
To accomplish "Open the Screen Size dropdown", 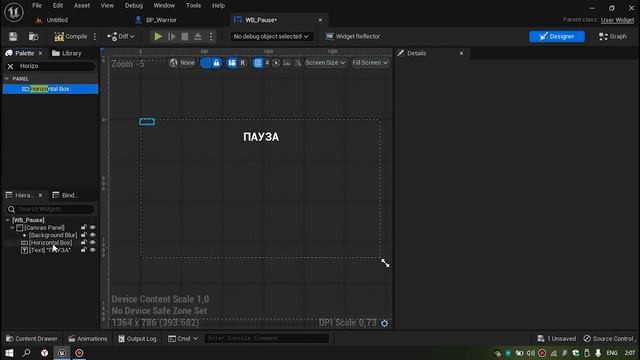I will pos(325,62).
